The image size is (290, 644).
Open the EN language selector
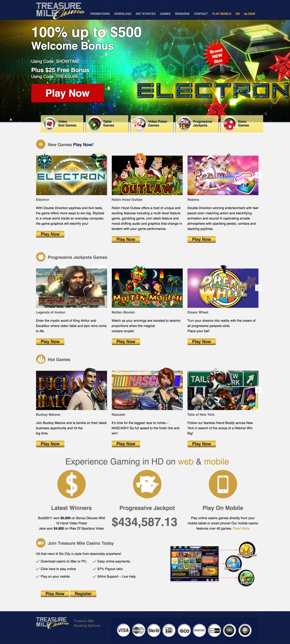[238, 14]
